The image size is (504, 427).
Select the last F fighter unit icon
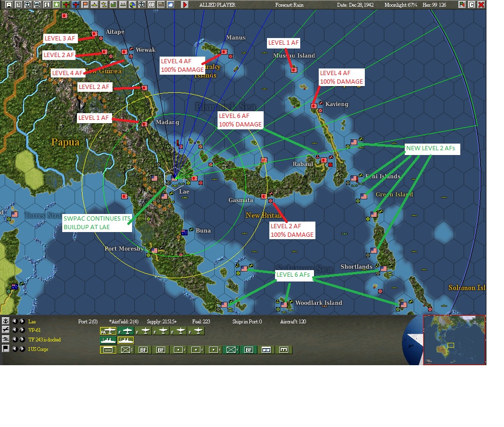(x=196, y=331)
